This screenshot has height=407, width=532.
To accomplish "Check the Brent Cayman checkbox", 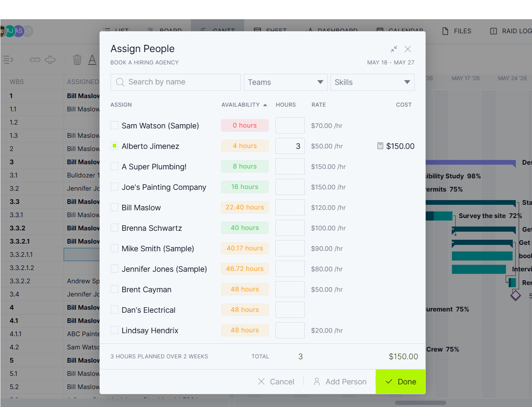I will [x=114, y=289].
